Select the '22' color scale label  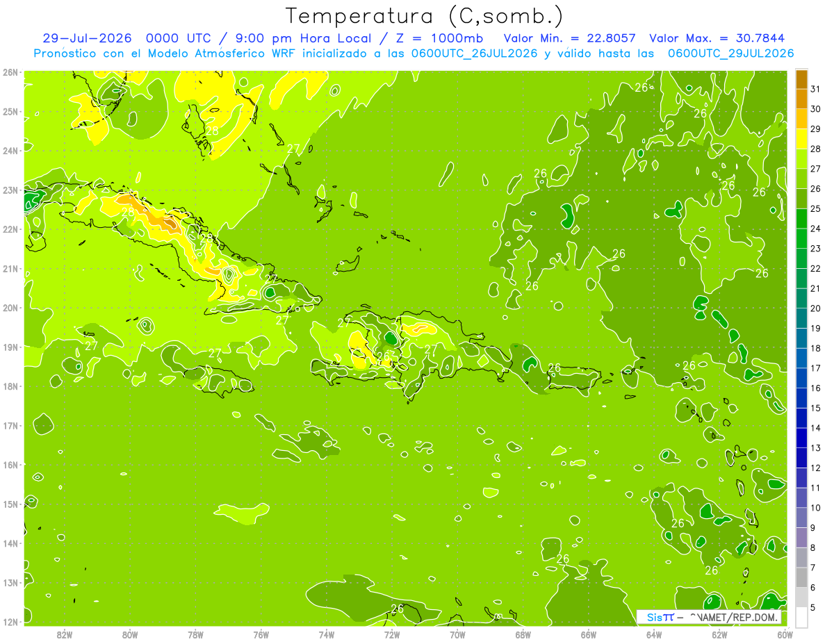click(816, 269)
